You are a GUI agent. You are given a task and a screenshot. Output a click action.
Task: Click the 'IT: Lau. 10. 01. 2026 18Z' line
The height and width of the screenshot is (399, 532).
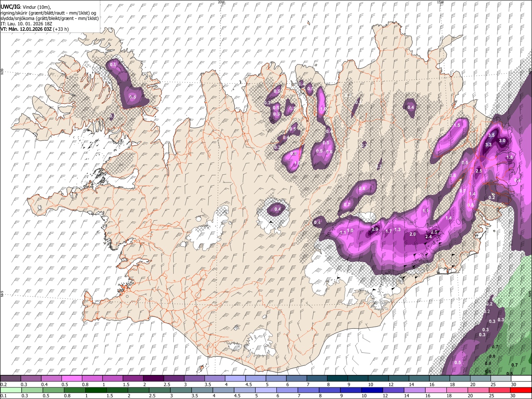(26, 24)
